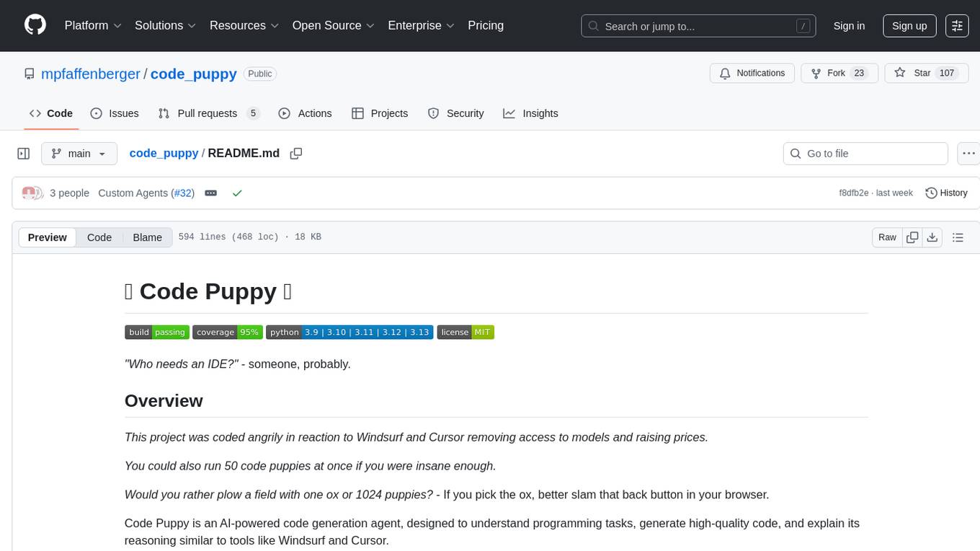Open commit f8dfb2e link
Image resolution: width=980 pixels, height=551 pixels.
[x=854, y=193]
